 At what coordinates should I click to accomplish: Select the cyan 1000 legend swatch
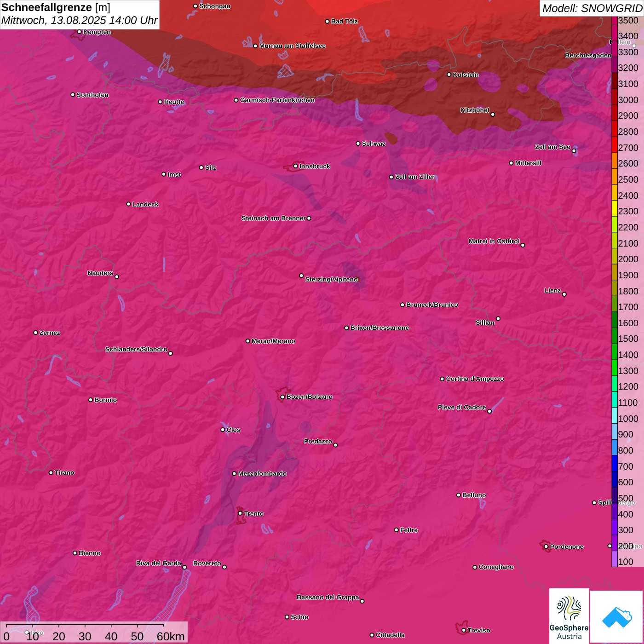(x=615, y=415)
